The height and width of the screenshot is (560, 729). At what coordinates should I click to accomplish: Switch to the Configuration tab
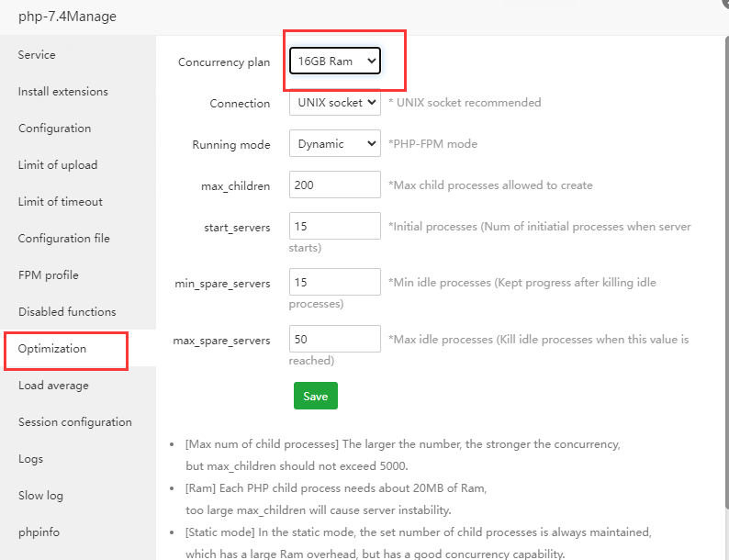[54, 129]
